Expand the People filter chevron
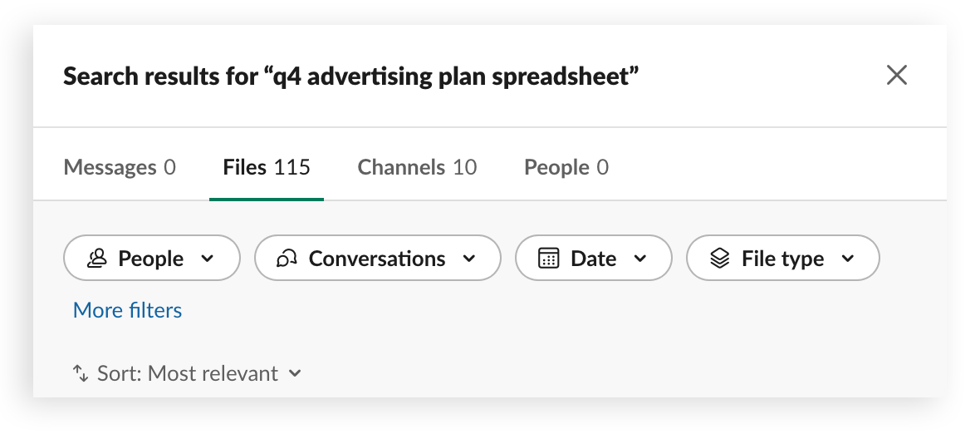This screenshot has width=980, height=439. coord(208,259)
